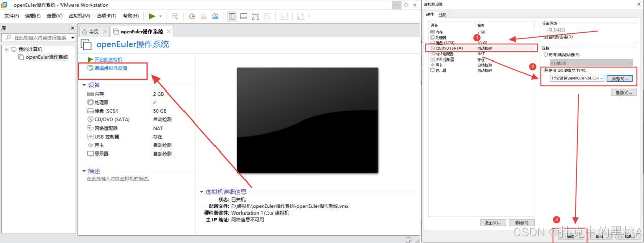Select 使用 ISO 映像文件(M) radio button

point(546,71)
